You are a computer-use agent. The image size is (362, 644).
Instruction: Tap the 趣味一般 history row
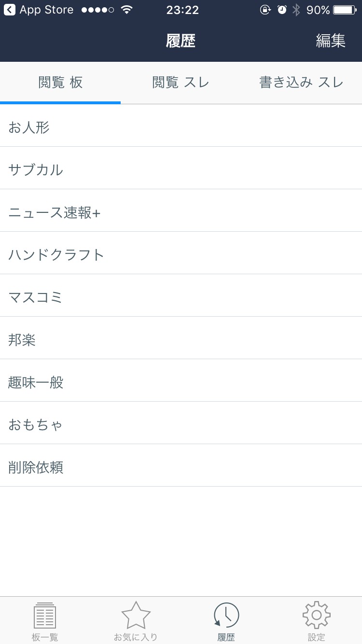[181, 382]
